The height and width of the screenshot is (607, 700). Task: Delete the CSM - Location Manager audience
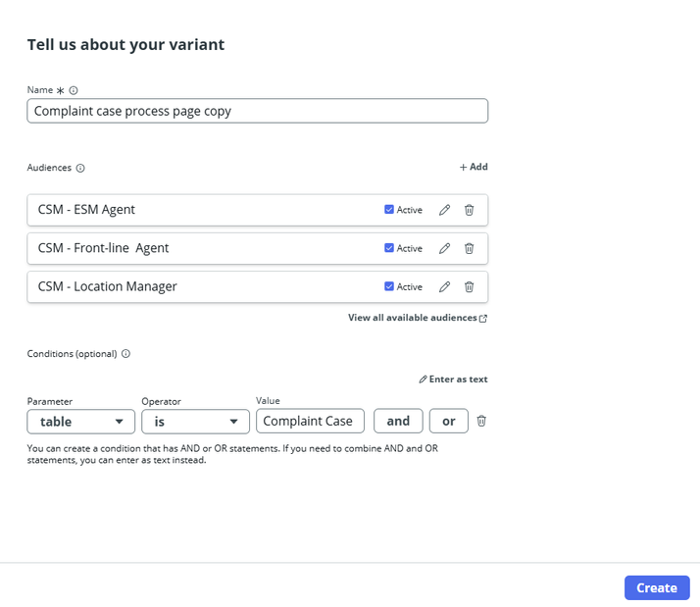(x=469, y=286)
